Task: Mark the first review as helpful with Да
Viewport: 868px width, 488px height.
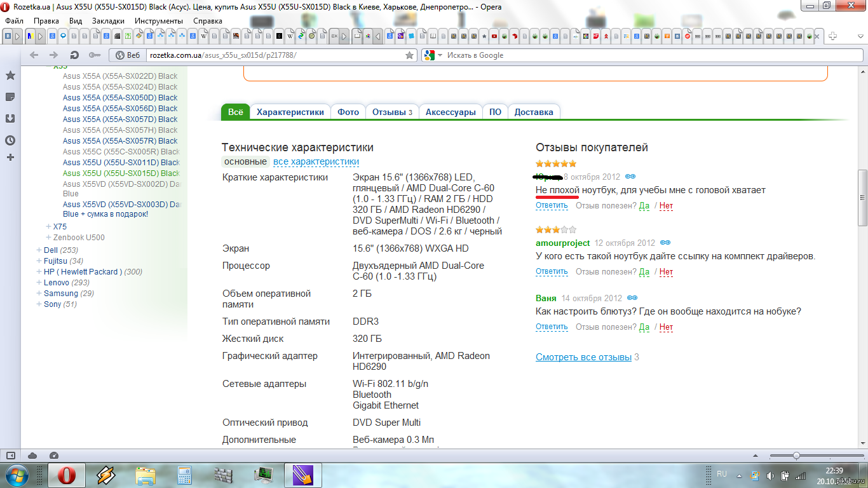Action: click(644, 206)
